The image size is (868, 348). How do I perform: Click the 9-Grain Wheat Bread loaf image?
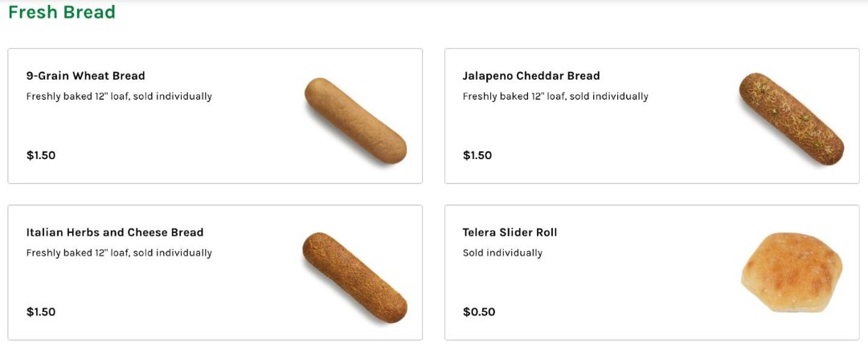(355, 121)
